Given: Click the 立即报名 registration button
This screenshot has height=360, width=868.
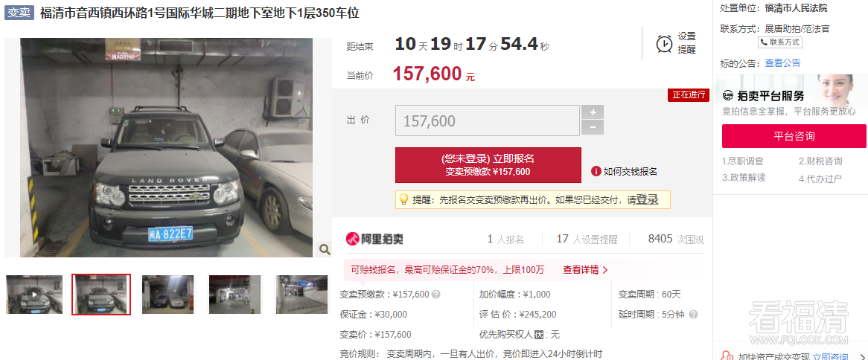Looking at the screenshot, I should [x=488, y=165].
